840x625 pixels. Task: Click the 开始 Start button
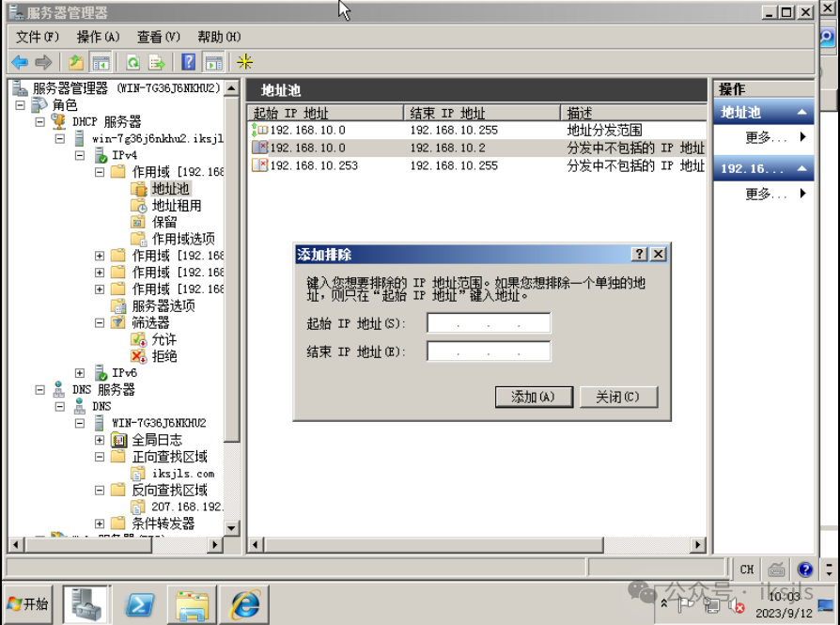(x=28, y=604)
